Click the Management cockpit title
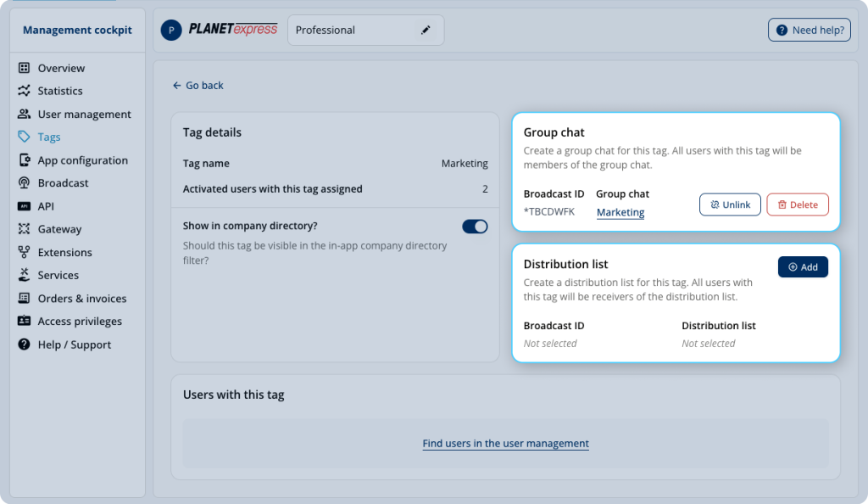The width and height of the screenshot is (868, 504). tap(77, 30)
